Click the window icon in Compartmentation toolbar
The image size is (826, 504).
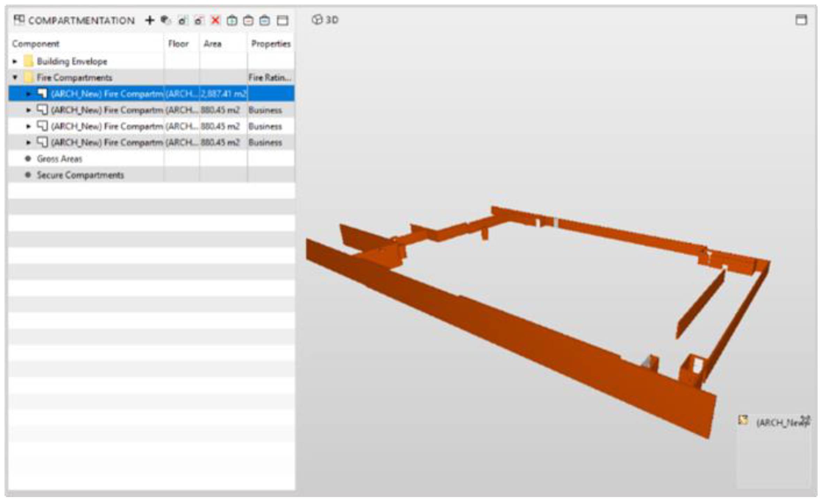282,21
